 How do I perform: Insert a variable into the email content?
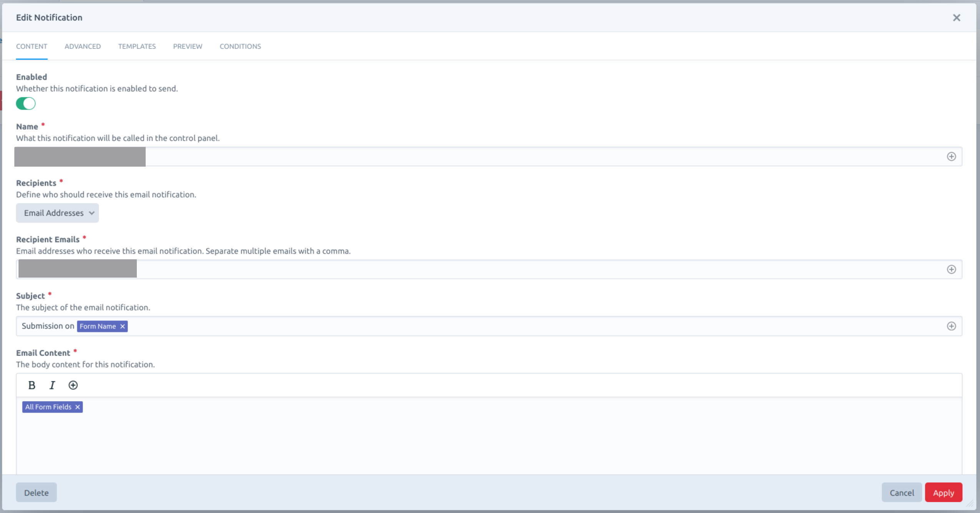point(73,385)
